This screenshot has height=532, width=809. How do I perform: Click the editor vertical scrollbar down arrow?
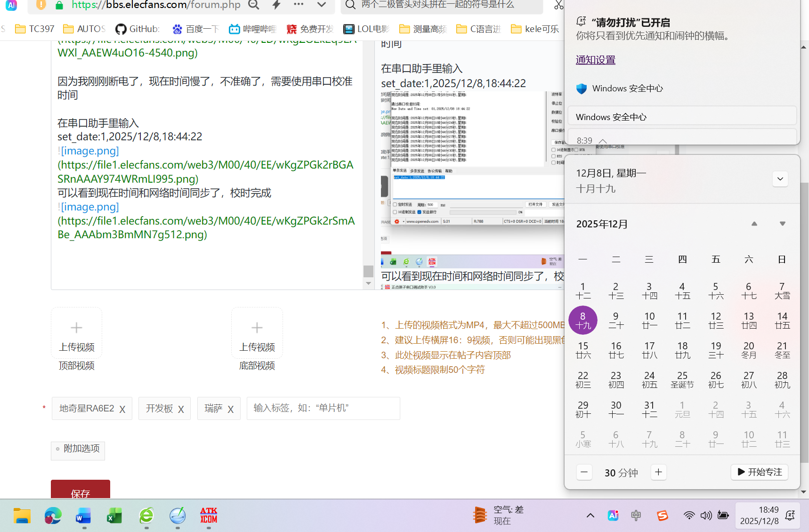click(x=369, y=283)
